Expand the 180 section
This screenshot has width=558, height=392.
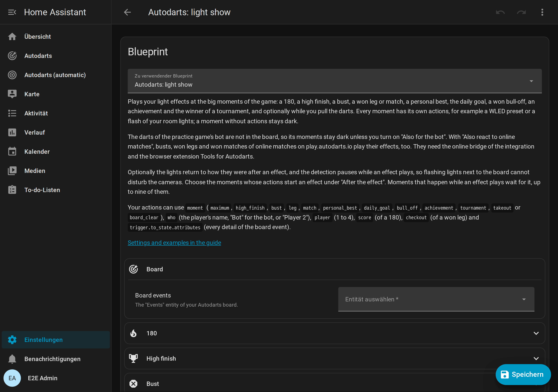click(x=335, y=333)
